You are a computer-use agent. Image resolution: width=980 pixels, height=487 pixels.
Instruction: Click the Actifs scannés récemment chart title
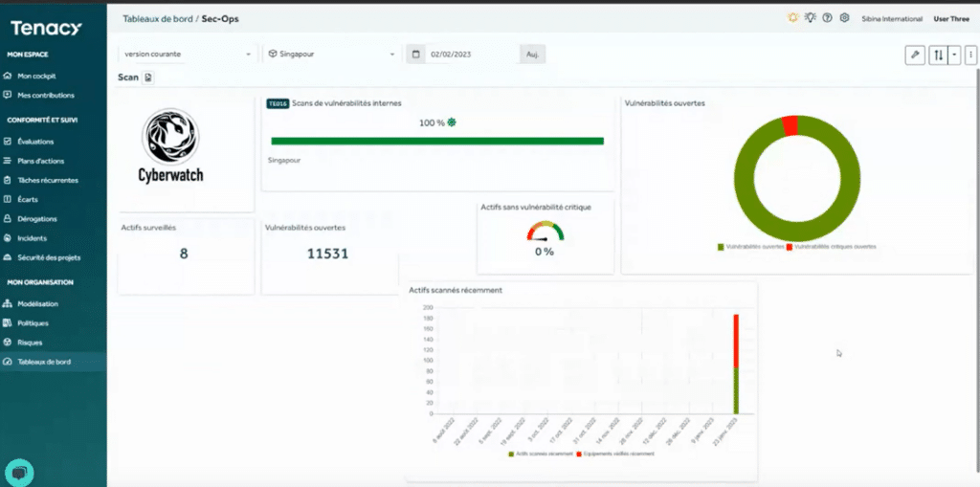click(x=456, y=291)
